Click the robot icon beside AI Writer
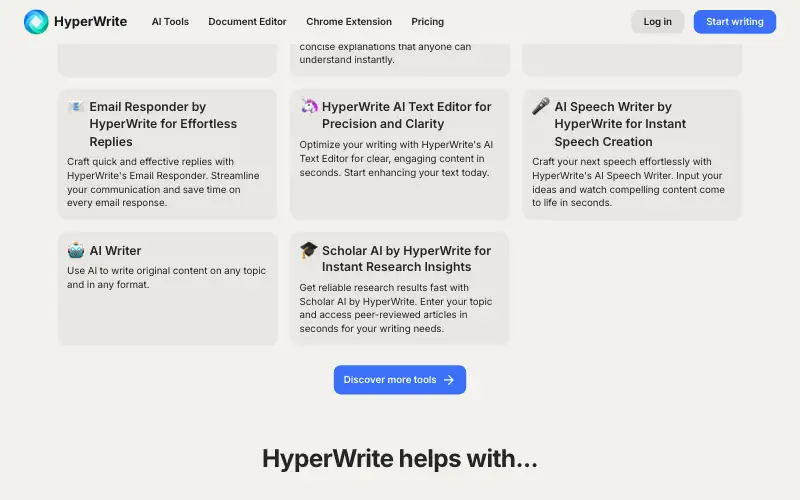The image size is (800, 500). [x=76, y=250]
